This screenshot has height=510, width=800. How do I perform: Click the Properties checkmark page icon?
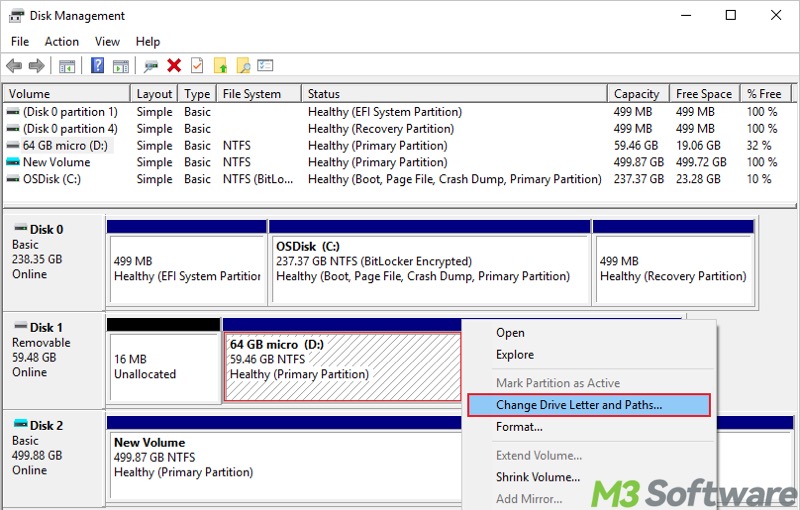pos(197,65)
